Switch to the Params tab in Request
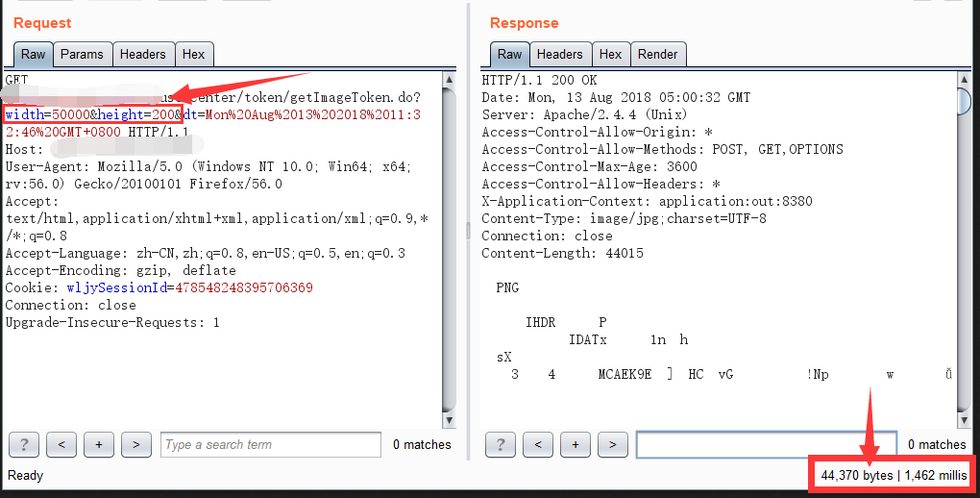Image resolution: width=980 pixels, height=498 pixels. [83, 55]
